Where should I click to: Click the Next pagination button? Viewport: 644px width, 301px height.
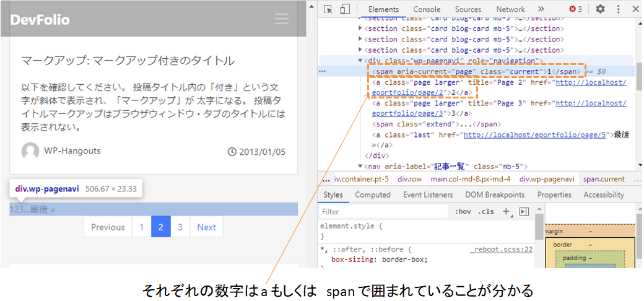coord(207,227)
